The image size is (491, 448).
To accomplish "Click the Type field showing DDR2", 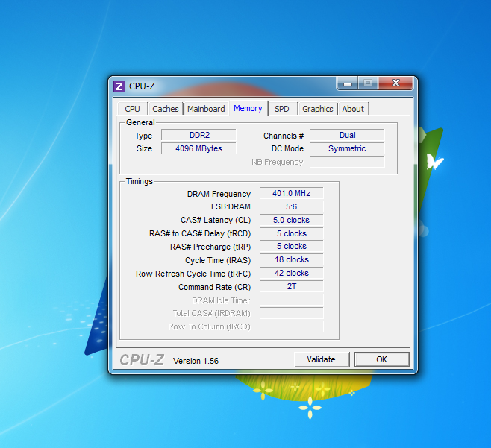I will 198,135.
